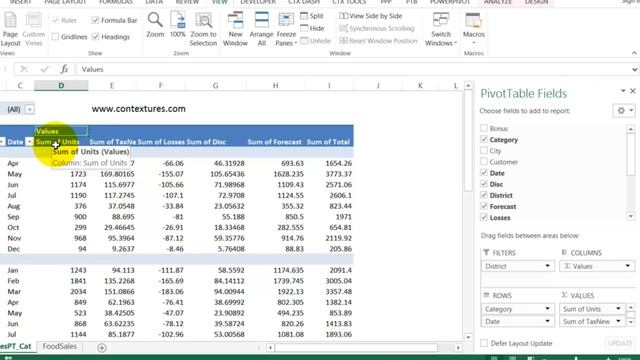Click Unhide window
This screenshot has width=640, height=360.
(x=315, y=41)
